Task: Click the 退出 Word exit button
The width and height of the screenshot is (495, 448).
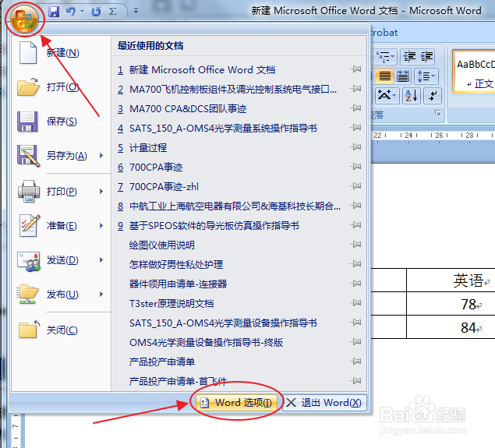Action: tap(324, 403)
